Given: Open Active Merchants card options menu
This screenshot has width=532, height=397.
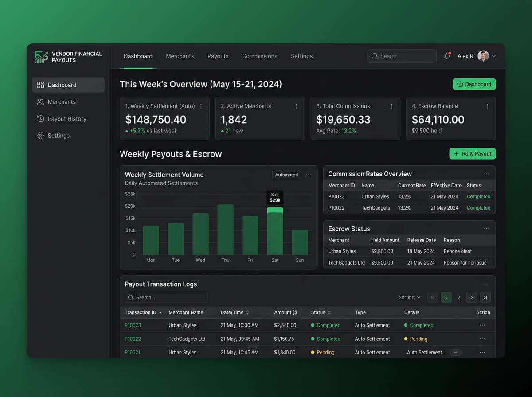Looking at the screenshot, I should (x=297, y=106).
